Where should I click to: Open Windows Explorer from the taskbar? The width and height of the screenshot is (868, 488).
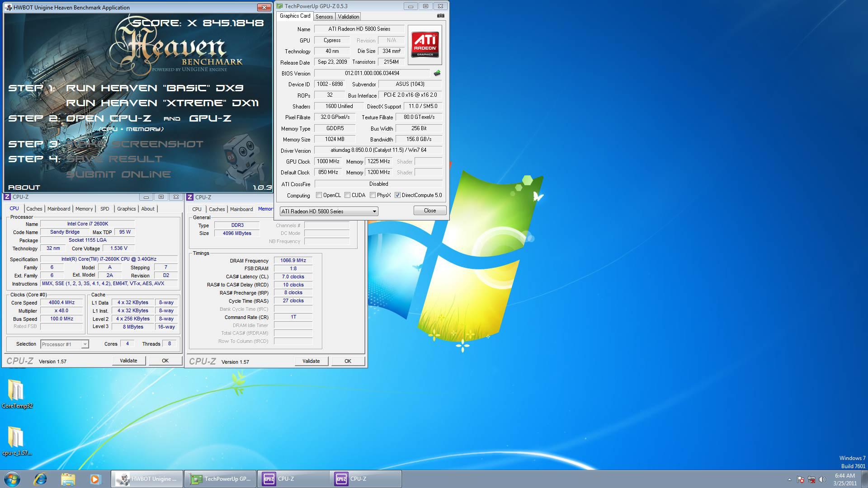[x=68, y=479]
